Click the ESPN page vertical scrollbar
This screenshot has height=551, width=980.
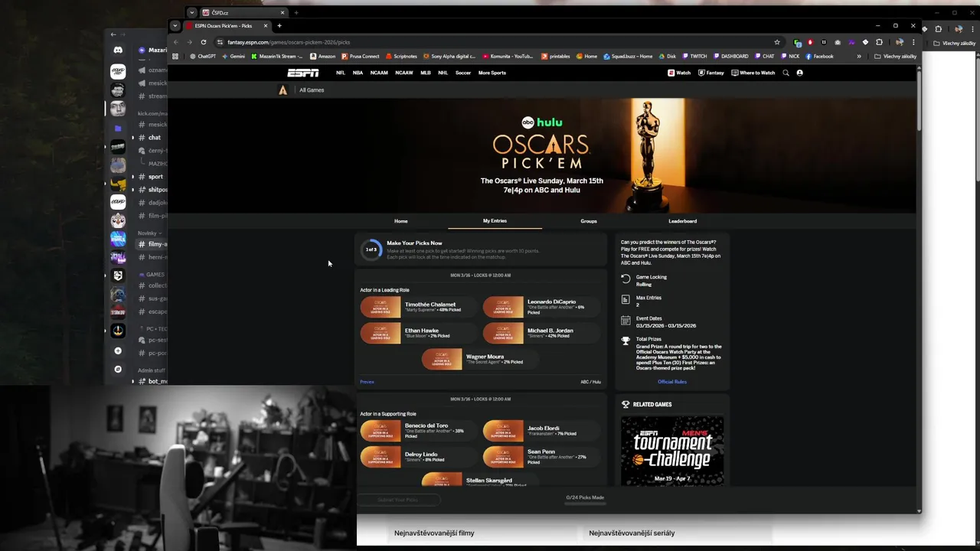(x=919, y=99)
